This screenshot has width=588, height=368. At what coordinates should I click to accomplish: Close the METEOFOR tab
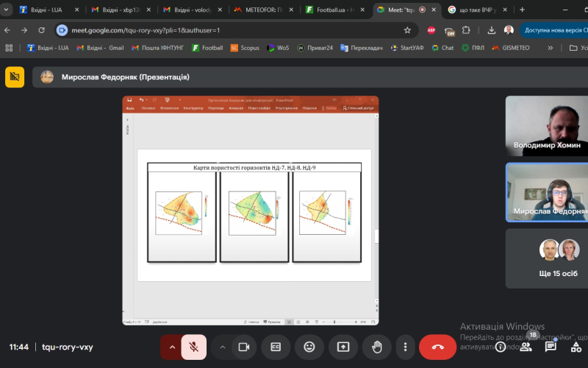[x=291, y=10]
